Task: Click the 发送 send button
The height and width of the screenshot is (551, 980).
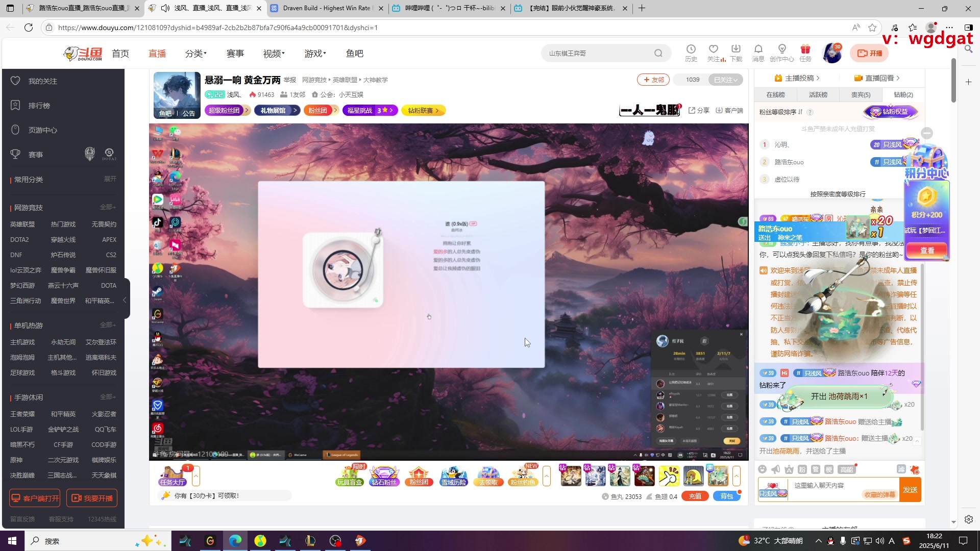Action: (910, 490)
